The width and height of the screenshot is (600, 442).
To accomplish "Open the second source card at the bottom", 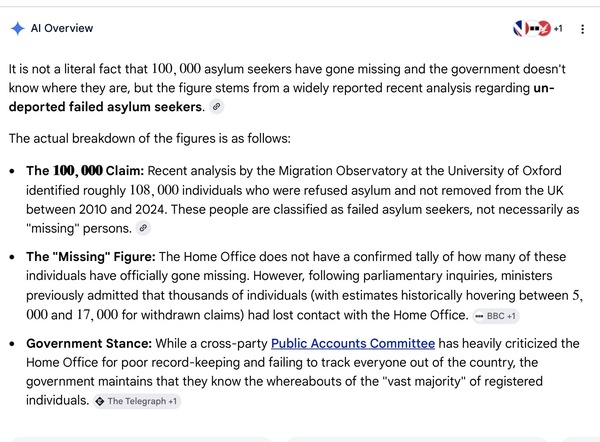I will click(x=417, y=439).
